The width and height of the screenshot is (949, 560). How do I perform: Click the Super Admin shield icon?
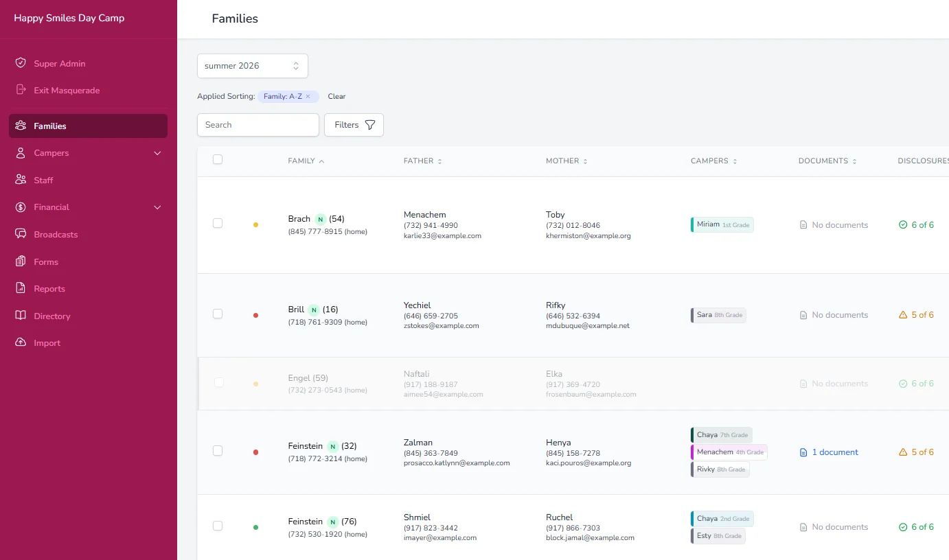[21, 63]
